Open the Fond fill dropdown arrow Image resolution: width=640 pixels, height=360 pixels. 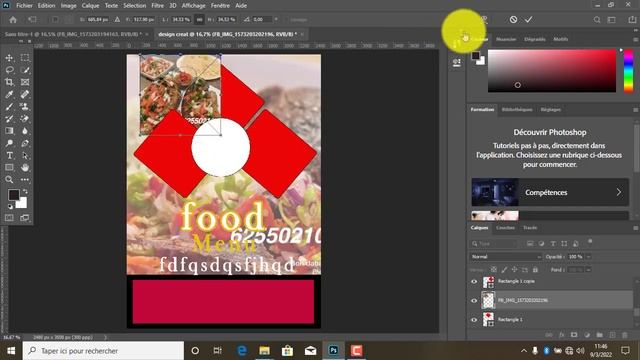click(588, 270)
